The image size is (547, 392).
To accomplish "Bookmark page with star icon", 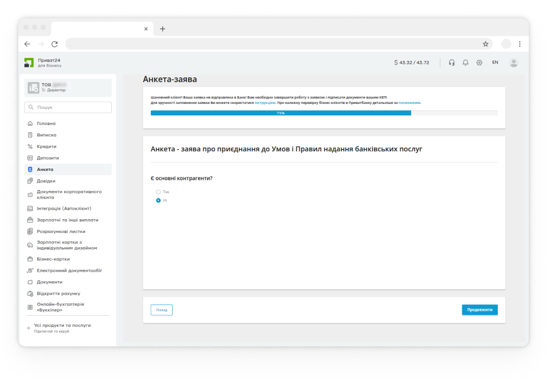I will [485, 44].
